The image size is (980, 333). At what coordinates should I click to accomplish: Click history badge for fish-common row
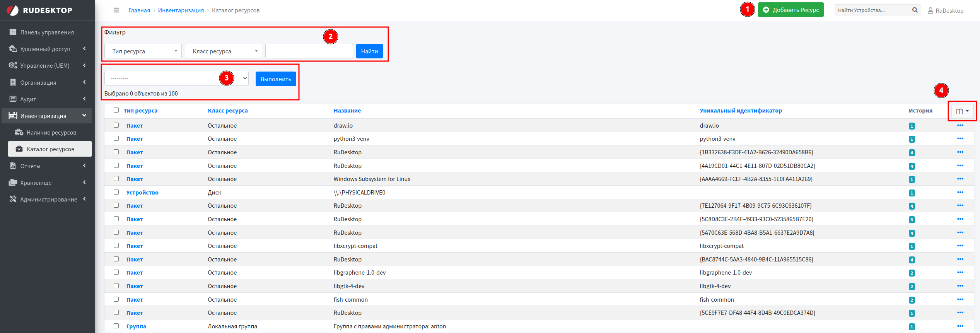pos(912,300)
